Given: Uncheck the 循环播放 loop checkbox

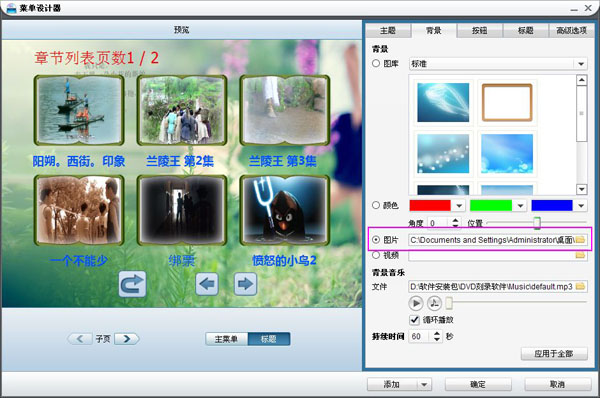Looking at the screenshot, I should click(x=414, y=320).
